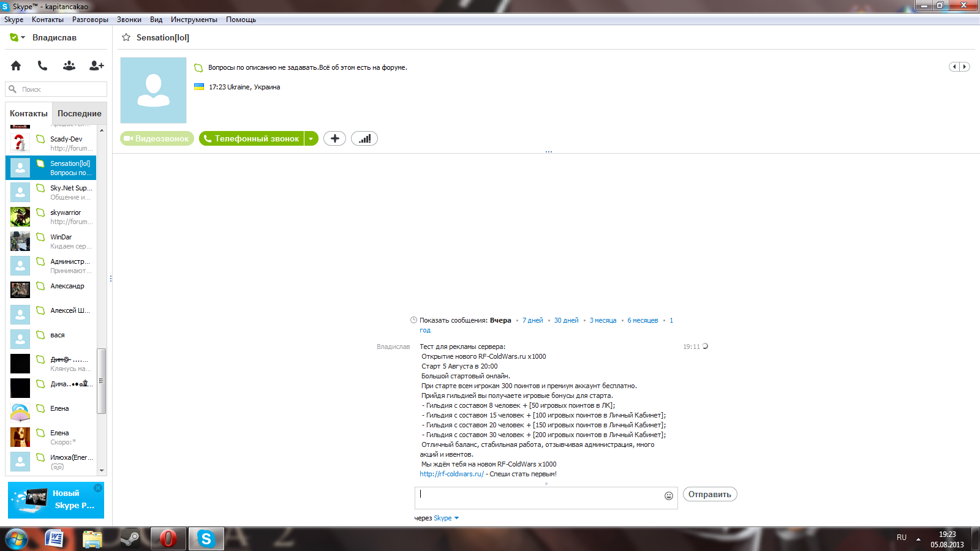Screen dimensions: 980x551
Task: Open the Инструменты menu
Action: (194, 20)
